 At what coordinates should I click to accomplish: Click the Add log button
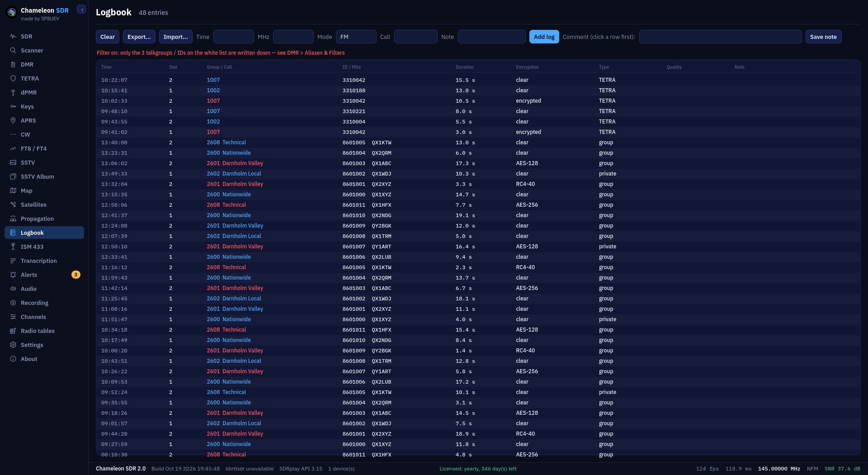[544, 37]
